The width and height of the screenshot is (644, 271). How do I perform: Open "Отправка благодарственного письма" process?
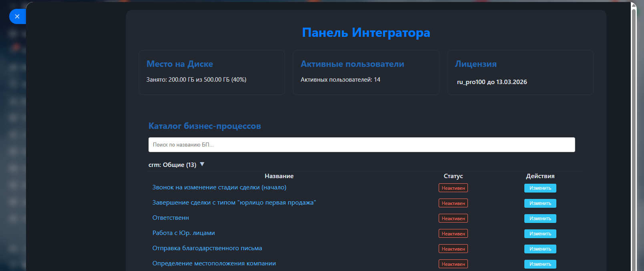pos(207,248)
